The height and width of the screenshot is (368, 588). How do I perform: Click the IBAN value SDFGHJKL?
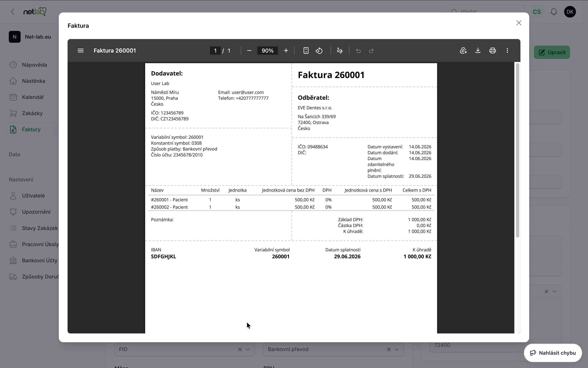point(164,257)
